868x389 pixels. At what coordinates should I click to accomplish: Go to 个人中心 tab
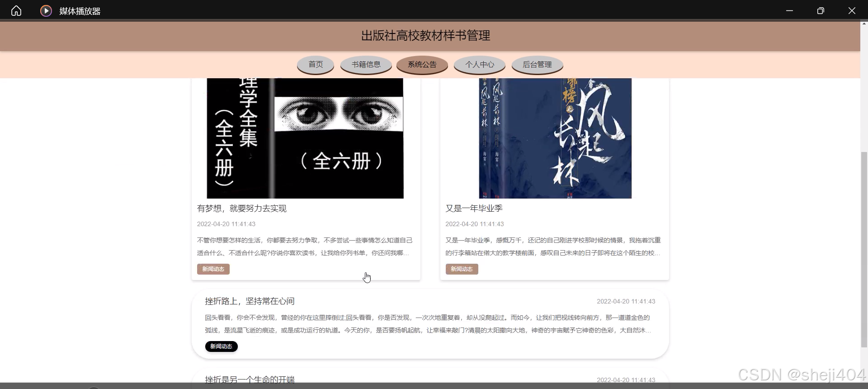(480, 65)
